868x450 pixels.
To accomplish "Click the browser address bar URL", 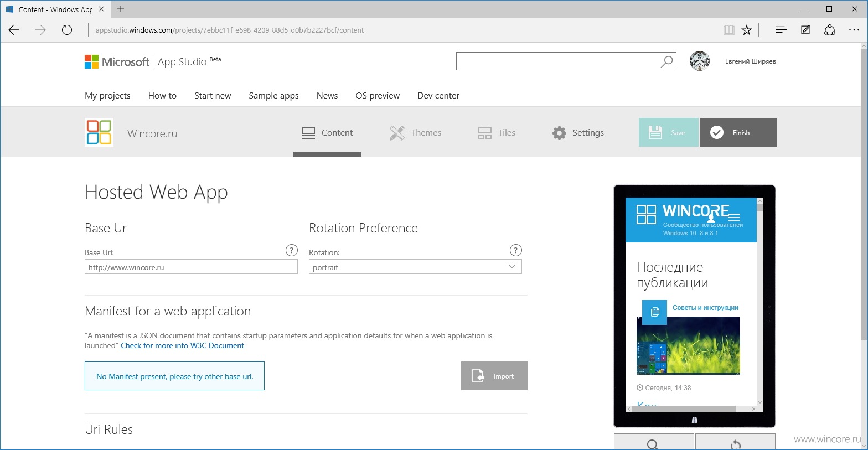I will [x=230, y=30].
